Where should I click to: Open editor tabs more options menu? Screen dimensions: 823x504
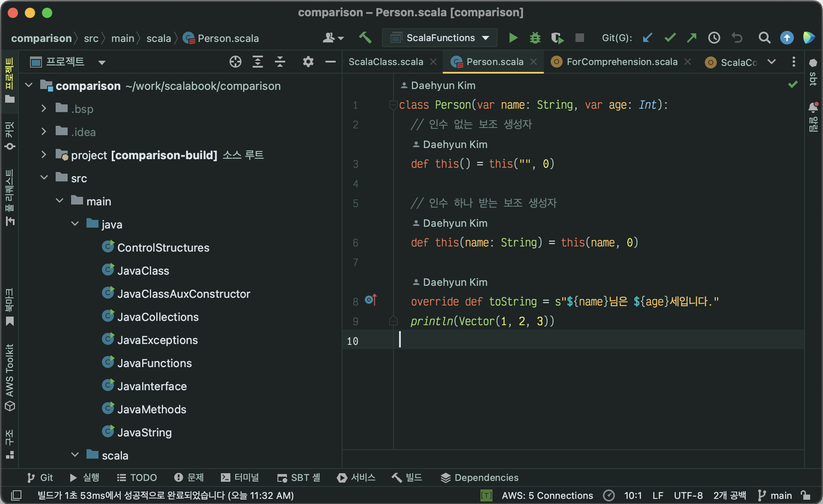[793, 62]
